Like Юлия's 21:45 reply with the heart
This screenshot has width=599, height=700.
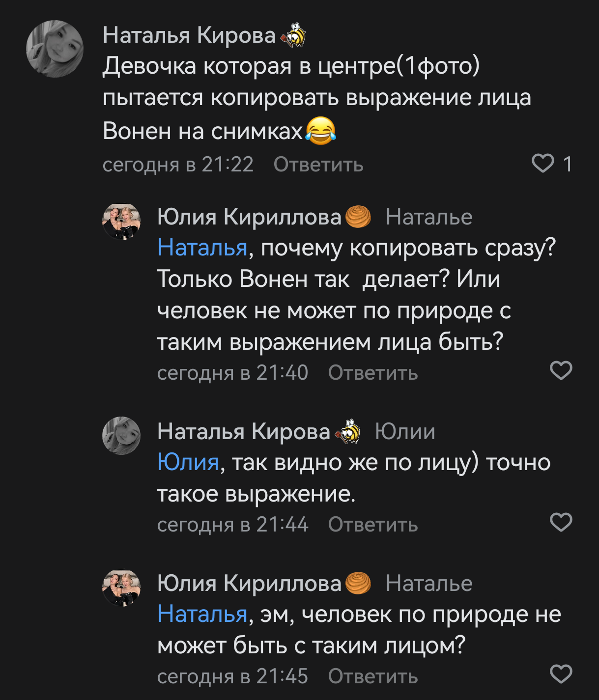click(x=561, y=674)
